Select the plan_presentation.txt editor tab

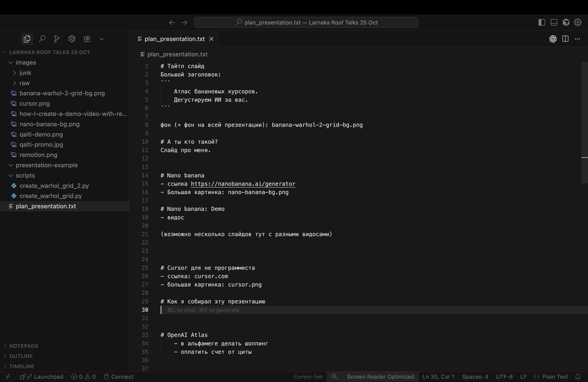174,39
